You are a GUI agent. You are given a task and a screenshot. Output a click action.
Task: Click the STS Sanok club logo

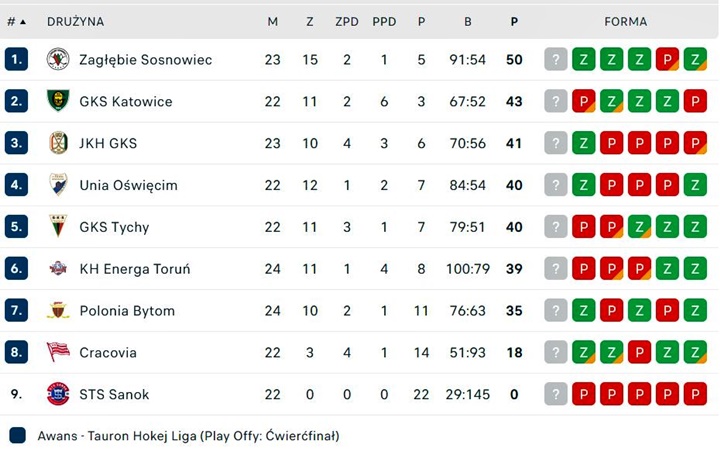click(58, 394)
